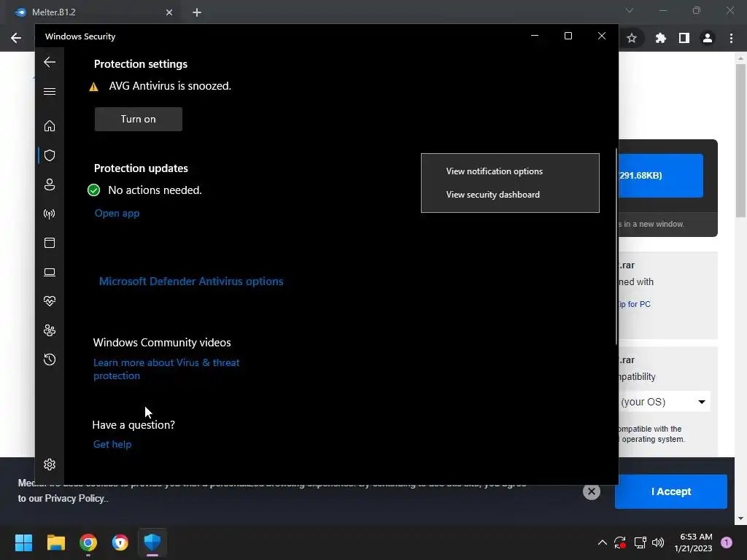Open the (your OS) dropdown

click(665, 402)
